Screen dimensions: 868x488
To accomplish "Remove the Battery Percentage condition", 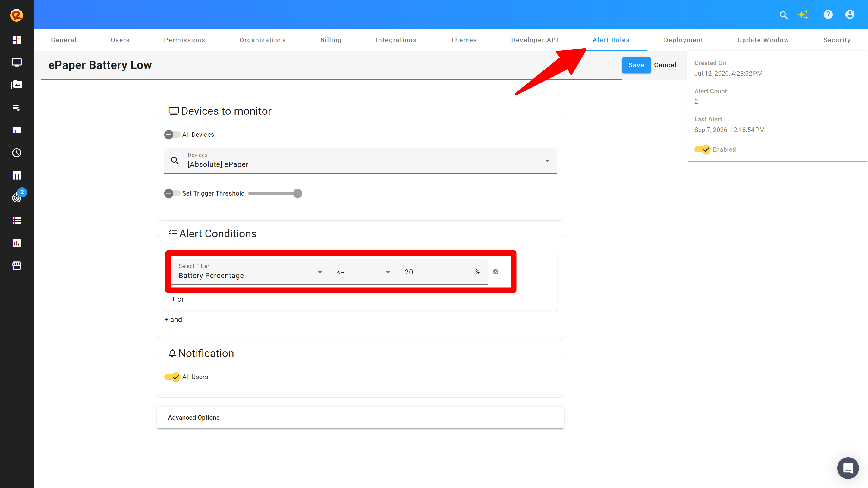I will point(495,271).
